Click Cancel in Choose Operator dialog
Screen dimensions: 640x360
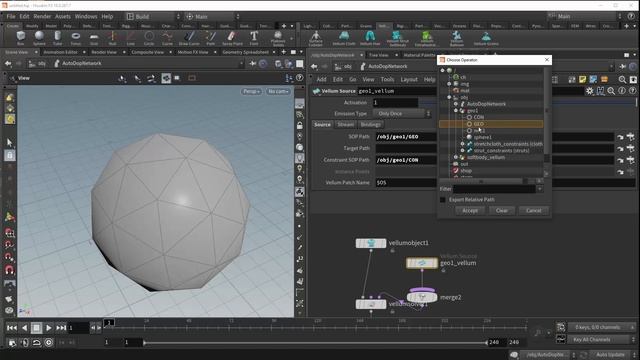pyautogui.click(x=533, y=211)
